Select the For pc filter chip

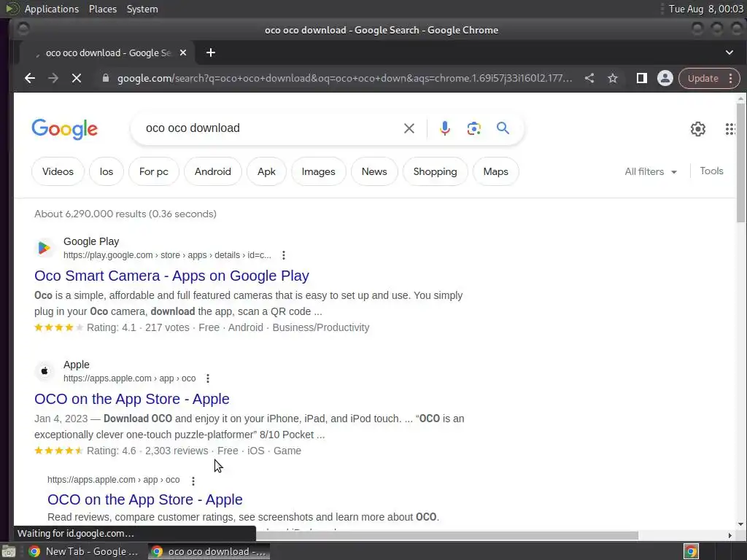coord(153,171)
